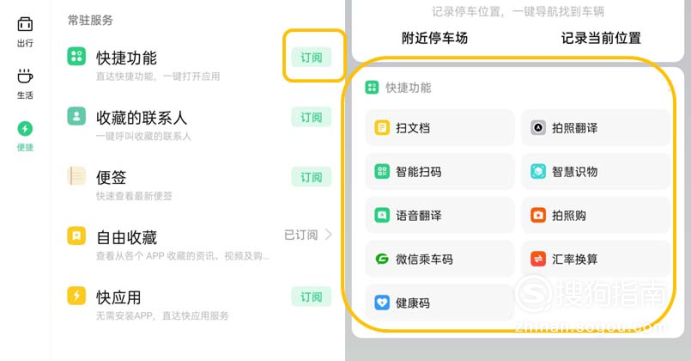Click the 收藏的联系人 contact icon

(x=76, y=116)
